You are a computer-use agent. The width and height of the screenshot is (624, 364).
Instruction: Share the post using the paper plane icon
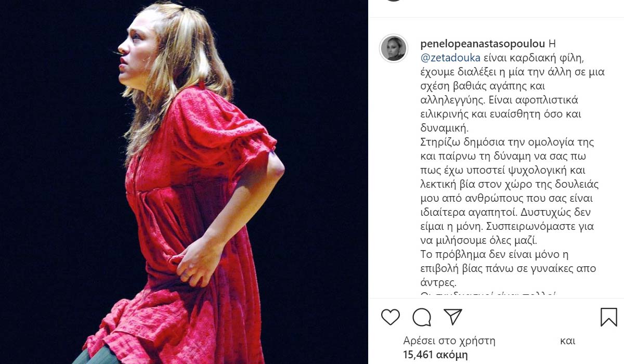pyautogui.click(x=453, y=317)
